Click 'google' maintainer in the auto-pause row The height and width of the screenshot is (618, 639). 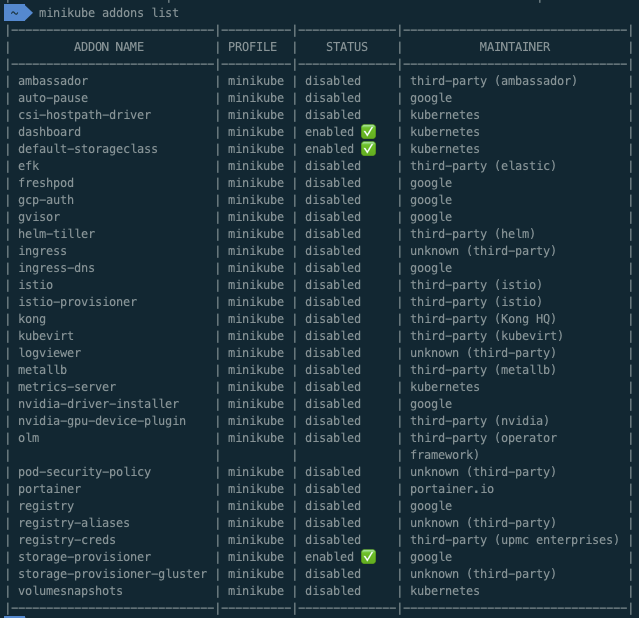tap(431, 98)
